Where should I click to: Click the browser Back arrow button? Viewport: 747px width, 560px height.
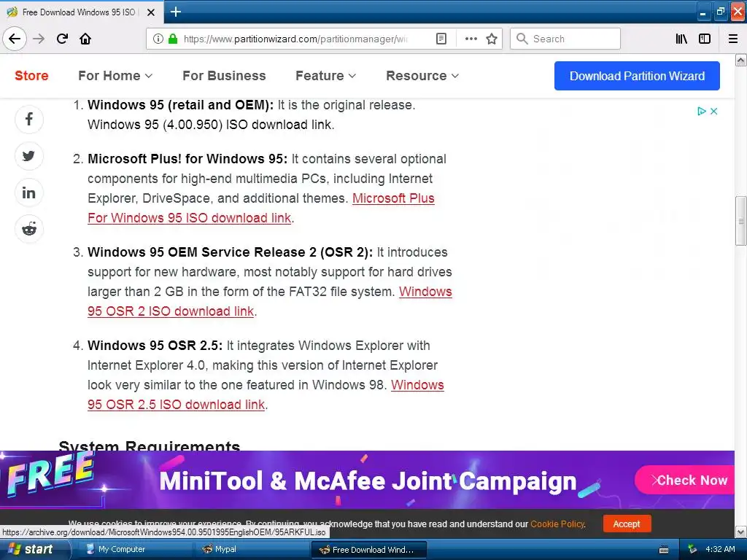click(x=15, y=39)
